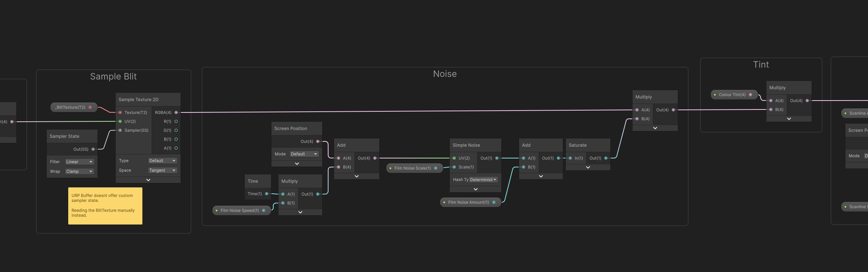This screenshot has height=272, width=868.
Task: Open the Hash Type Deterministic dropdown
Action: (483, 180)
